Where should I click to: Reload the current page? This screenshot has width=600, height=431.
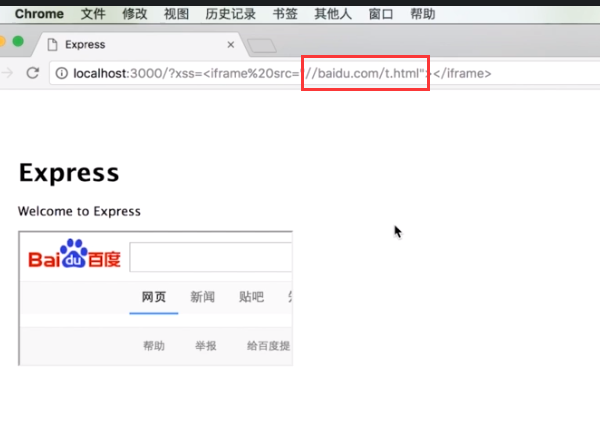click(33, 73)
